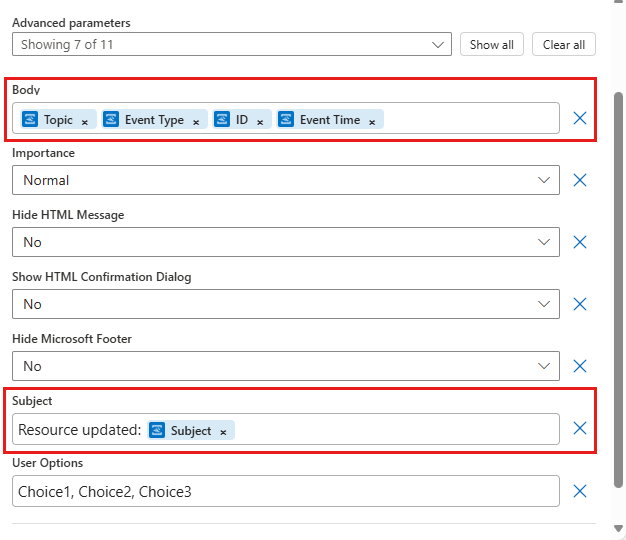
Task: Delete the Body parameter
Action: point(580,118)
